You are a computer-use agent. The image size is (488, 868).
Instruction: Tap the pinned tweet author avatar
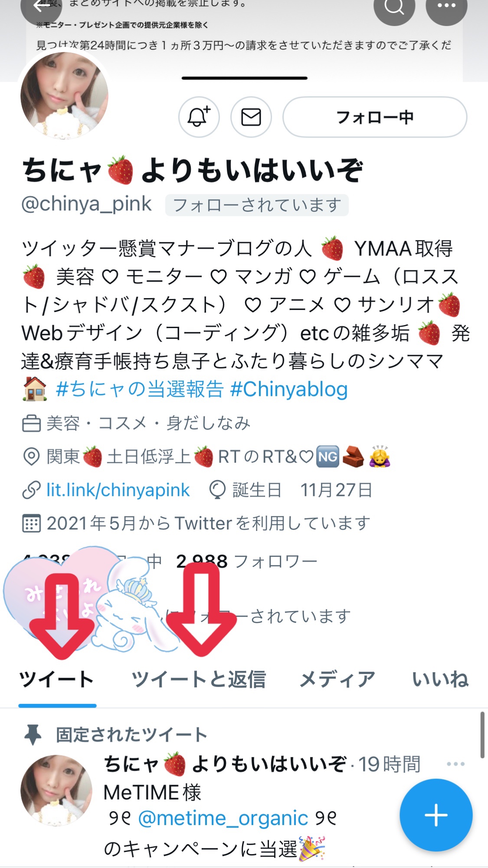[x=56, y=790]
